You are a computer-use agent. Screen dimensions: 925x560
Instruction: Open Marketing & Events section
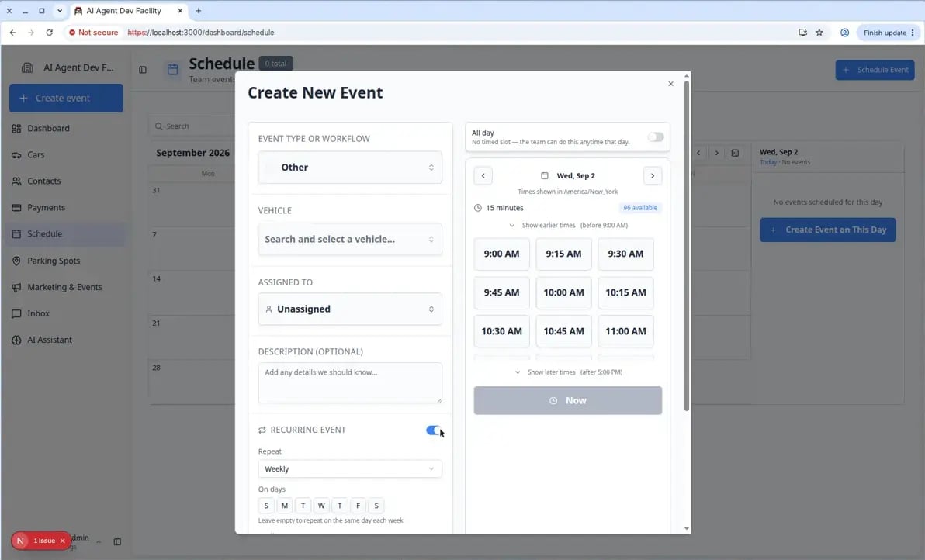point(65,287)
